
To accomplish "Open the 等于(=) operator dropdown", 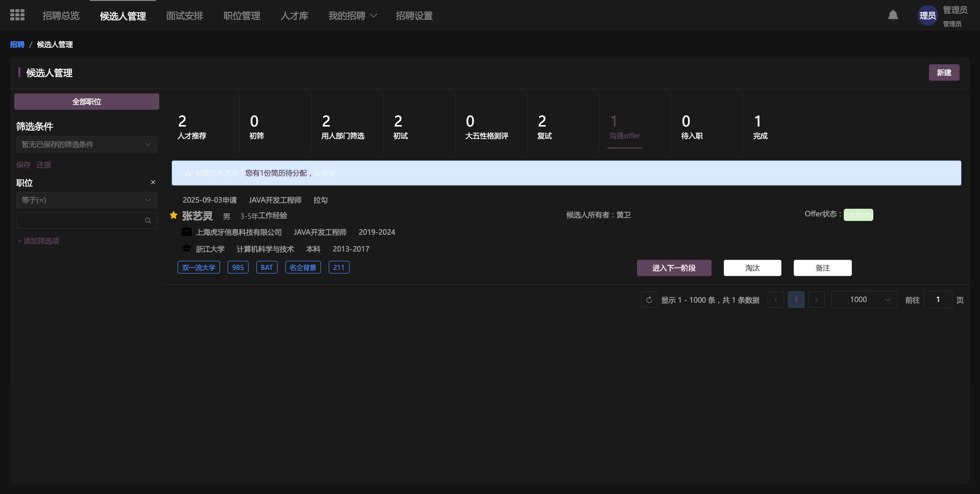I will [86, 200].
